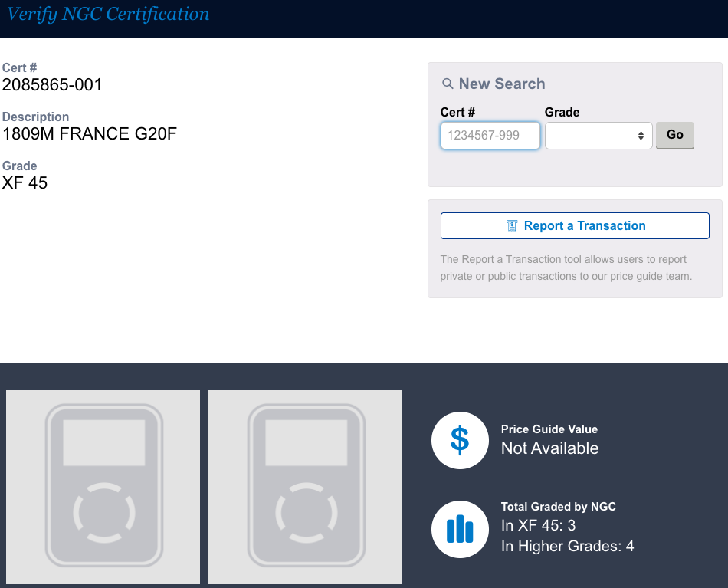Click the dollar sign Price Guide icon
The image size is (728, 588).
pyautogui.click(x=460, y=440)
